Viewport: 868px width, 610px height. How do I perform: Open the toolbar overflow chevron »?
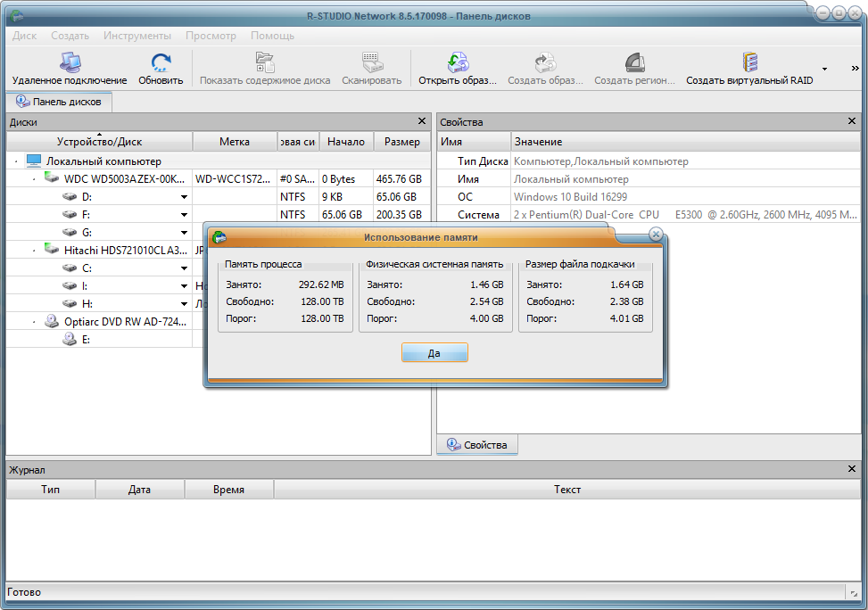click(855, 68)
